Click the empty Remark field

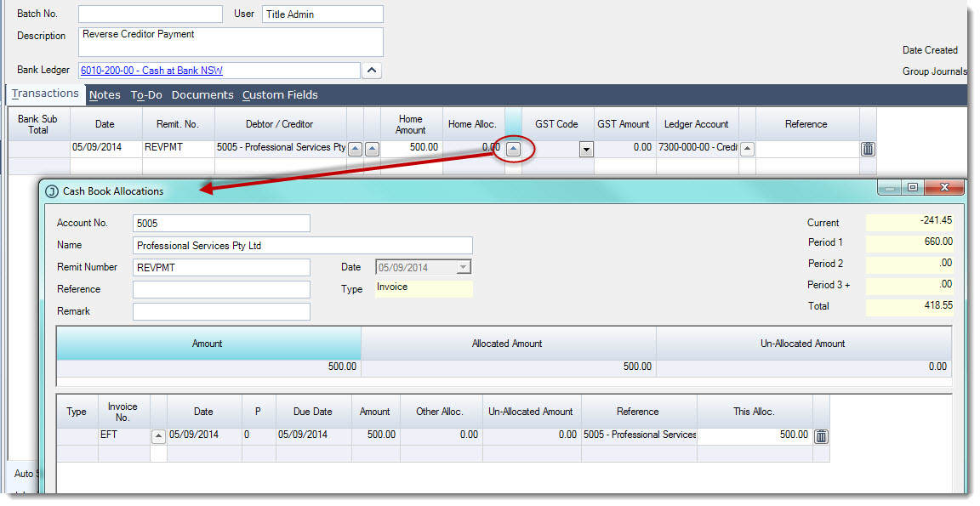221,312
